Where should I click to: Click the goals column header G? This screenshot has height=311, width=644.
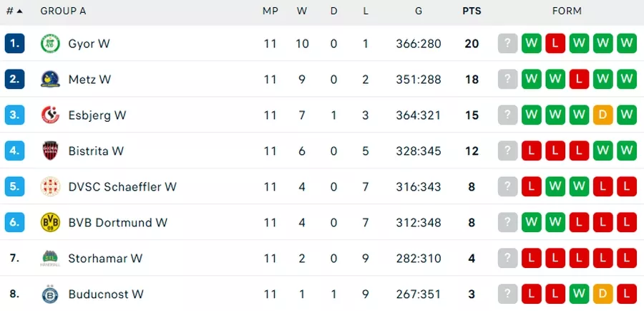418,11
